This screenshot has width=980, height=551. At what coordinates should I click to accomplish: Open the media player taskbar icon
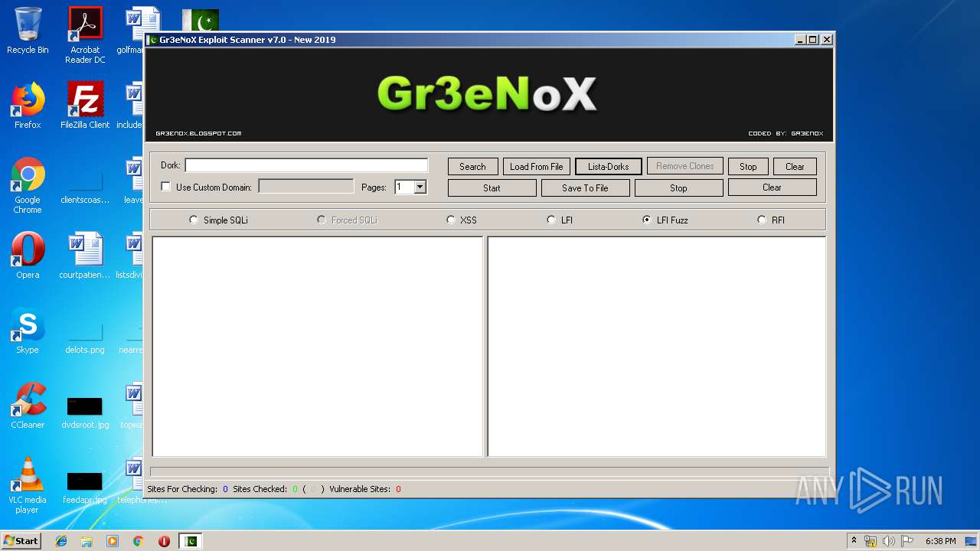(113, 541)
